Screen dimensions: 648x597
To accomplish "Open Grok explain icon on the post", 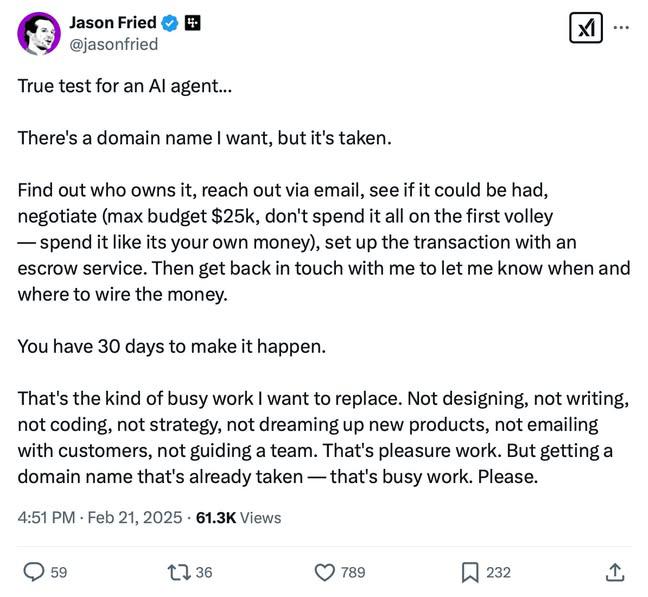I will tap(584, 29).
